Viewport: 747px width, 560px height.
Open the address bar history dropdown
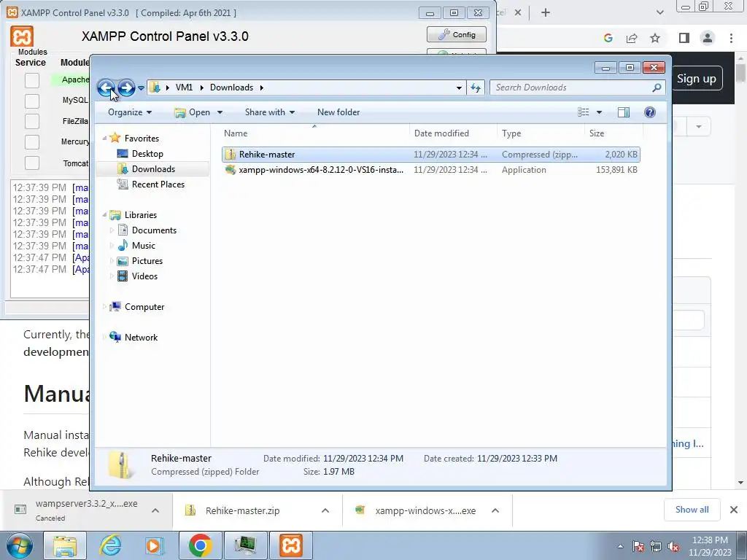coord(459,87)
